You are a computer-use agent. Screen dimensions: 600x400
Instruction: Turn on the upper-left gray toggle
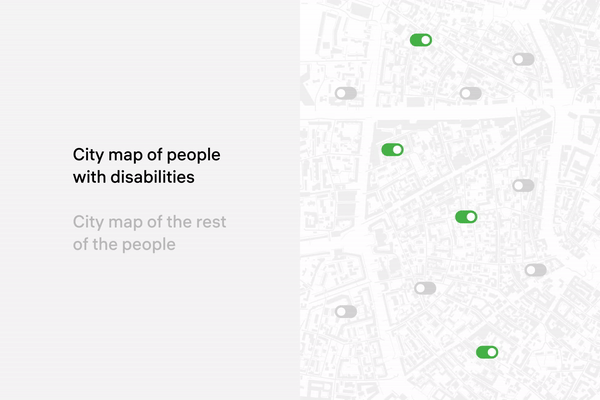coord(346,93)
